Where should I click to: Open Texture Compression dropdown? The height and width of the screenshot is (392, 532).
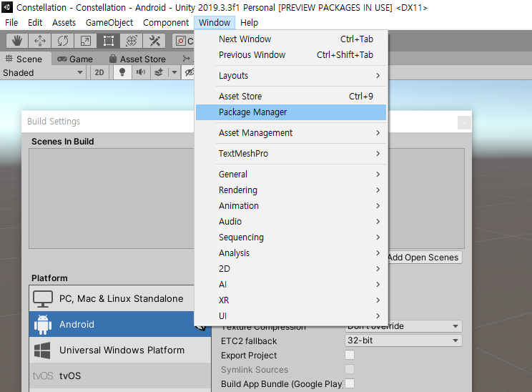point(403,326)
